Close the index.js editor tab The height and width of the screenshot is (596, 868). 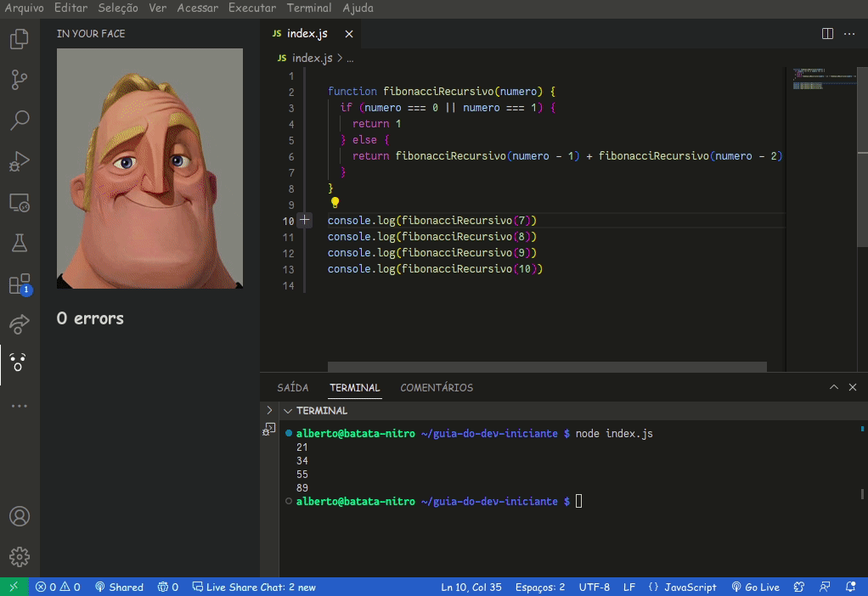[x=347, y=34]
